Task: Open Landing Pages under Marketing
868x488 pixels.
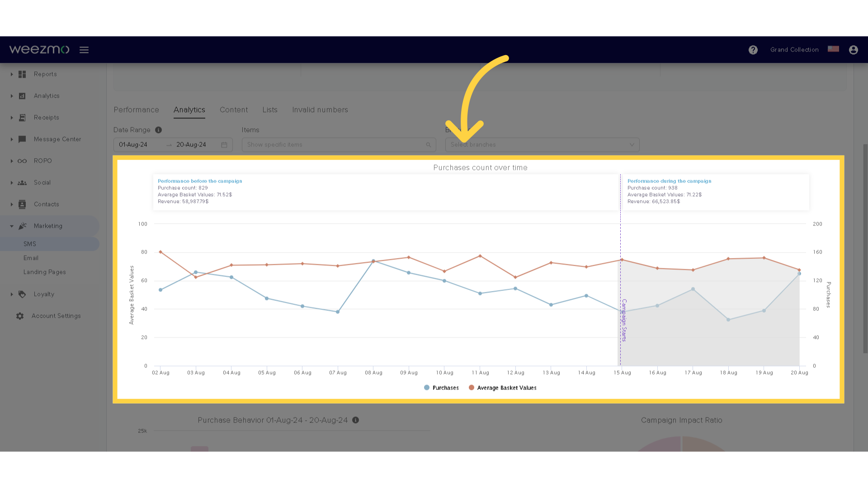Action: pos(45,272)
